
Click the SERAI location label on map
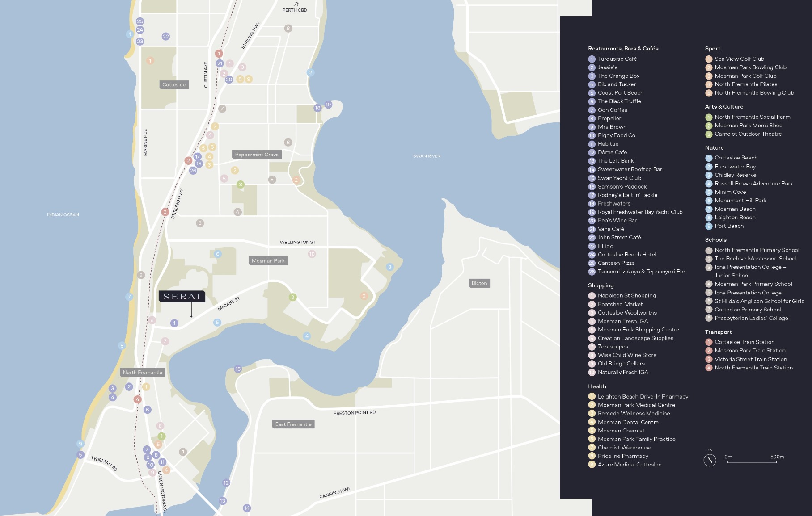pos(182,297)
